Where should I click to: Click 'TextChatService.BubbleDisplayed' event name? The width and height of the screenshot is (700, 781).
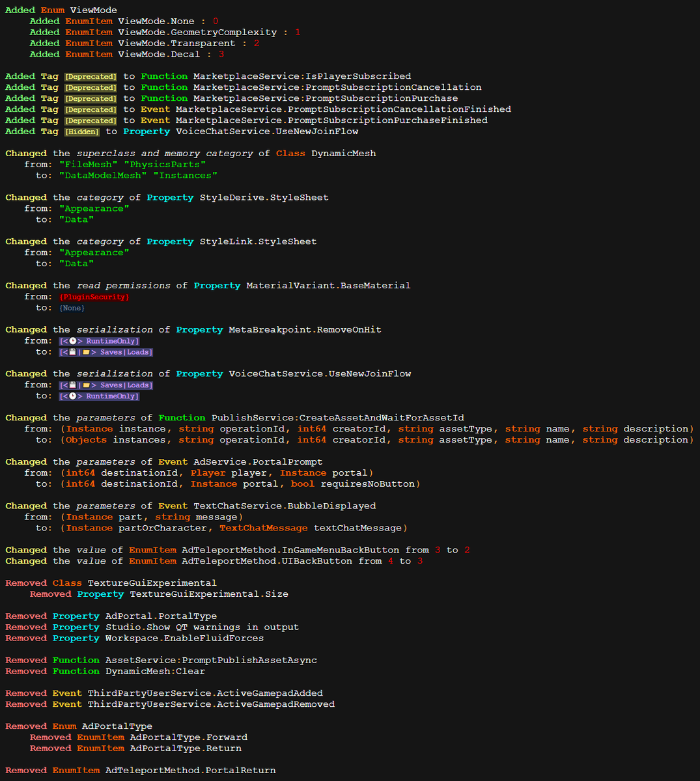coord(285,506)
